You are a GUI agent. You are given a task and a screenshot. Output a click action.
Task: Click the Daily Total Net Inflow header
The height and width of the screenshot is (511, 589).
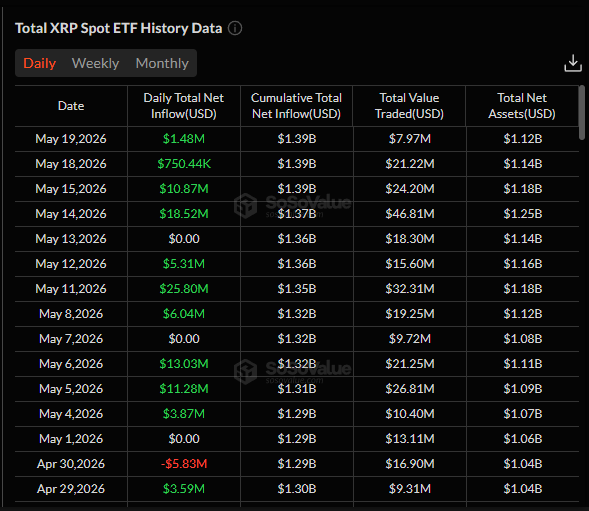184,106
